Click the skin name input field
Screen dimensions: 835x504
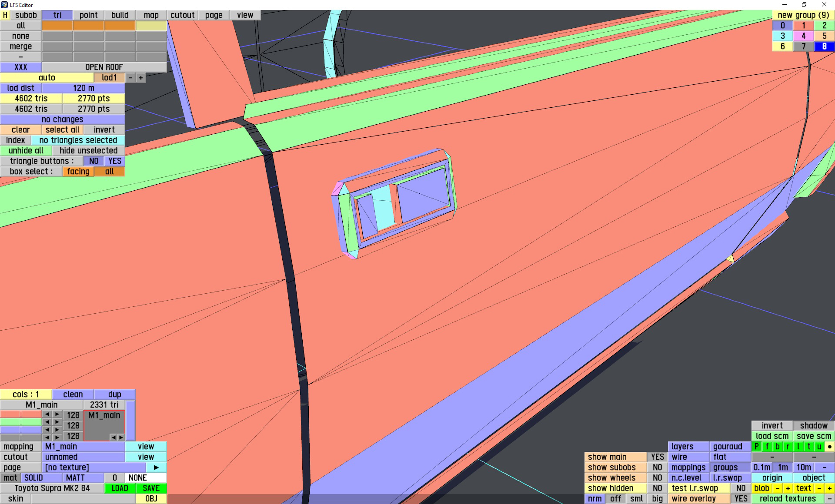click(x=83, y=499)
